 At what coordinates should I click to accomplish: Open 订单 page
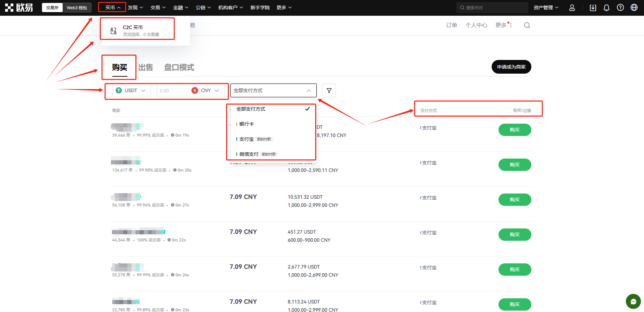[x=452, y=25]
